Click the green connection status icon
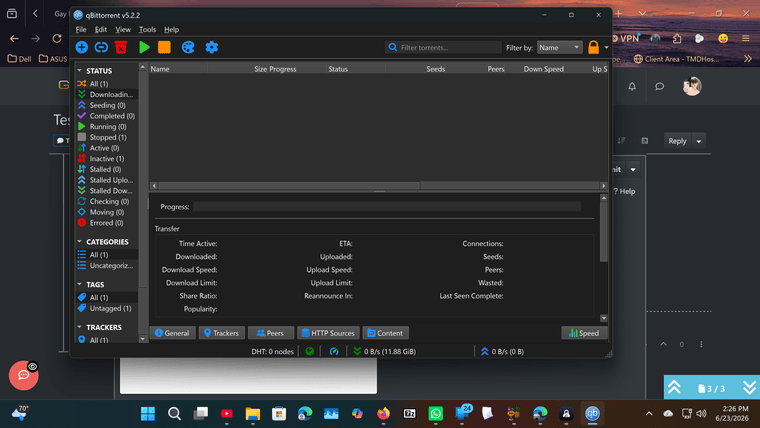Screen dimensions: 760x428 pyautogui.click(x=309, y=351)
